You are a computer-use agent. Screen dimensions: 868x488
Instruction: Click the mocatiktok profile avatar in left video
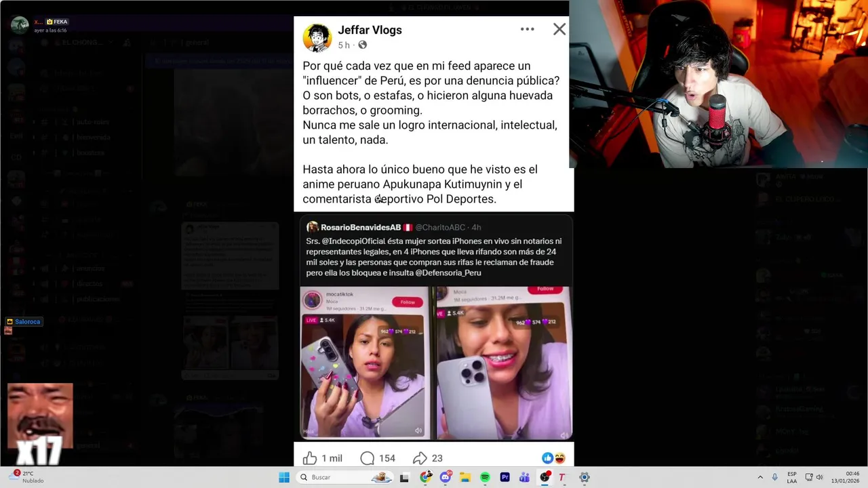pyautogui.click(x=313, y=300)
